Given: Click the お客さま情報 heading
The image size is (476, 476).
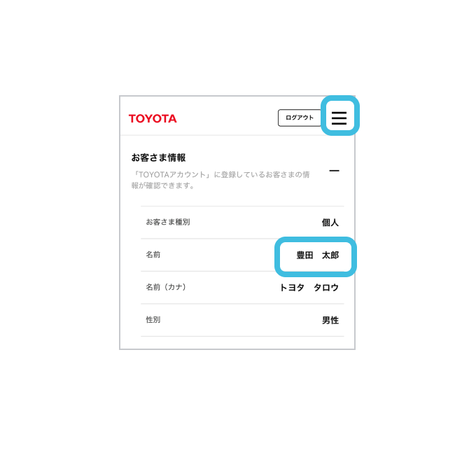Looking at the screenshot, I should 158,157.
